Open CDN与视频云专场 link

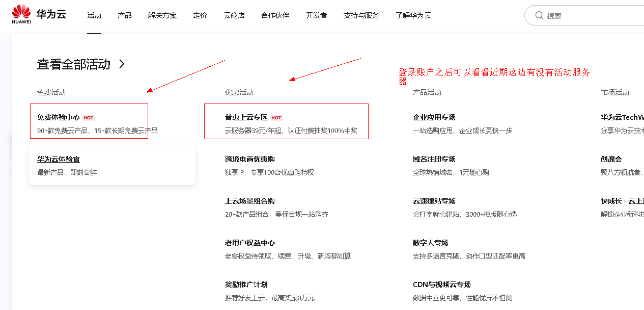[x=442, y=285]
